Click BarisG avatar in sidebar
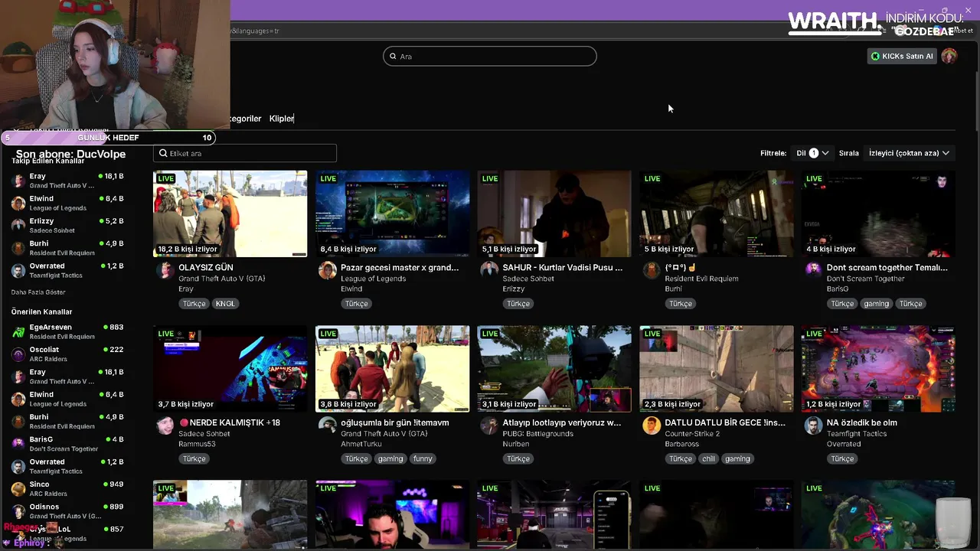 pos(18,444)
